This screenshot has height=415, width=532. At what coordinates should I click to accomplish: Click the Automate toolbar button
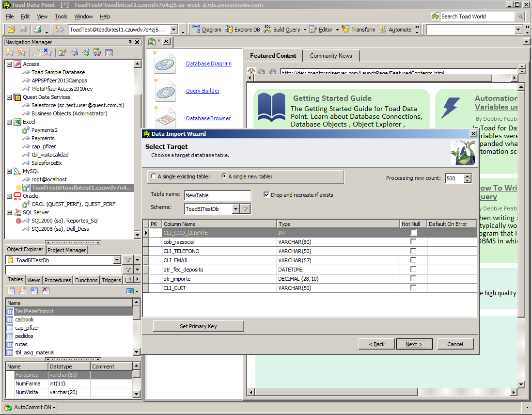(x=395, y=30)
